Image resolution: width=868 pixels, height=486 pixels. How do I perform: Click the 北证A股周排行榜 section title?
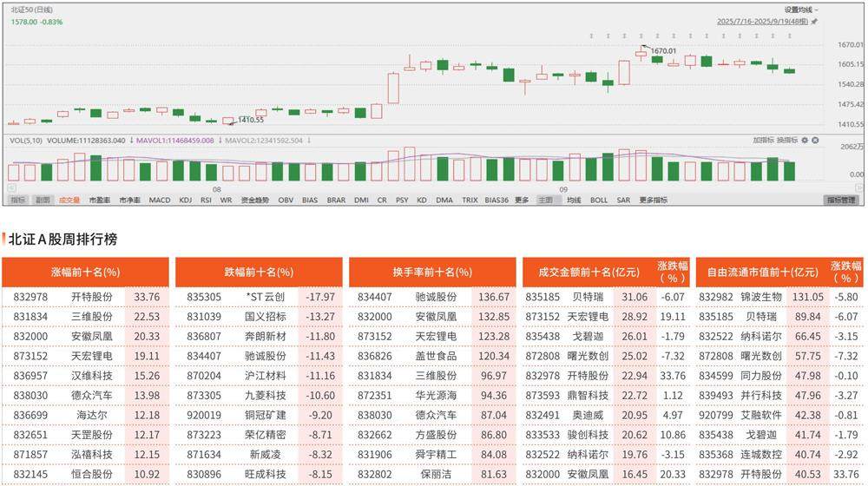coord(62,240)
